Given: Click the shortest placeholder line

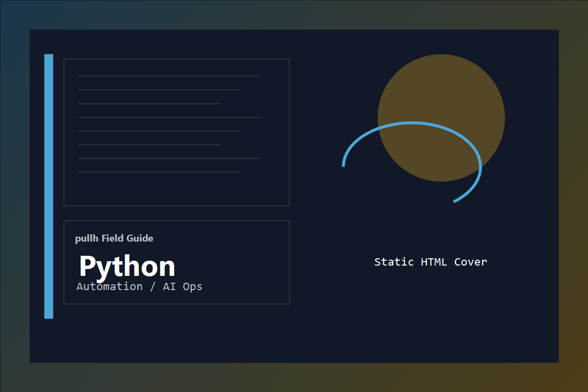Looking at the screenshot, I should pos(149,103).
